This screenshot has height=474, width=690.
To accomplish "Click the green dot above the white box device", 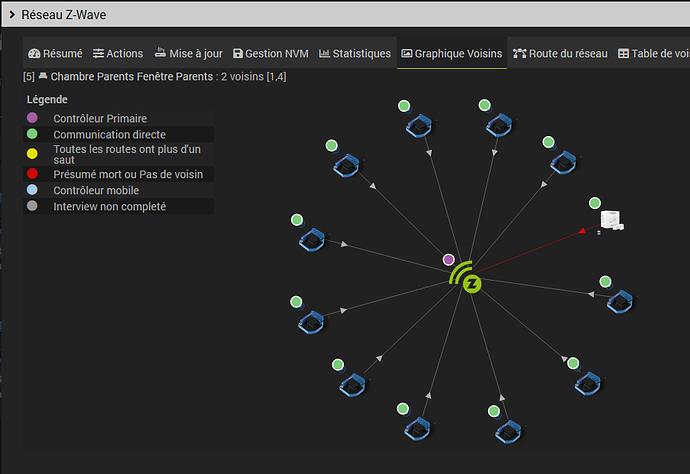I will coord(595,203).
